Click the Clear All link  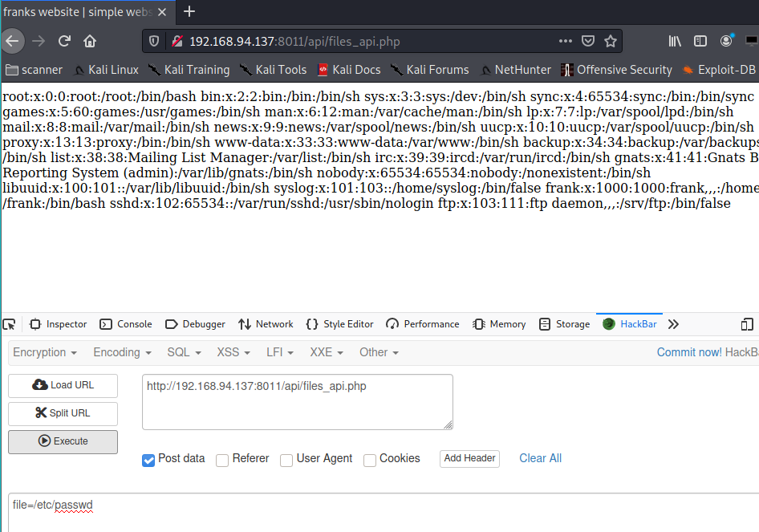click(540, 458)
